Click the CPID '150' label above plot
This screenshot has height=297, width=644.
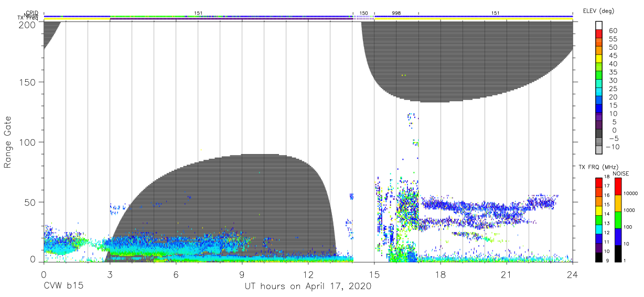(363, 13)
